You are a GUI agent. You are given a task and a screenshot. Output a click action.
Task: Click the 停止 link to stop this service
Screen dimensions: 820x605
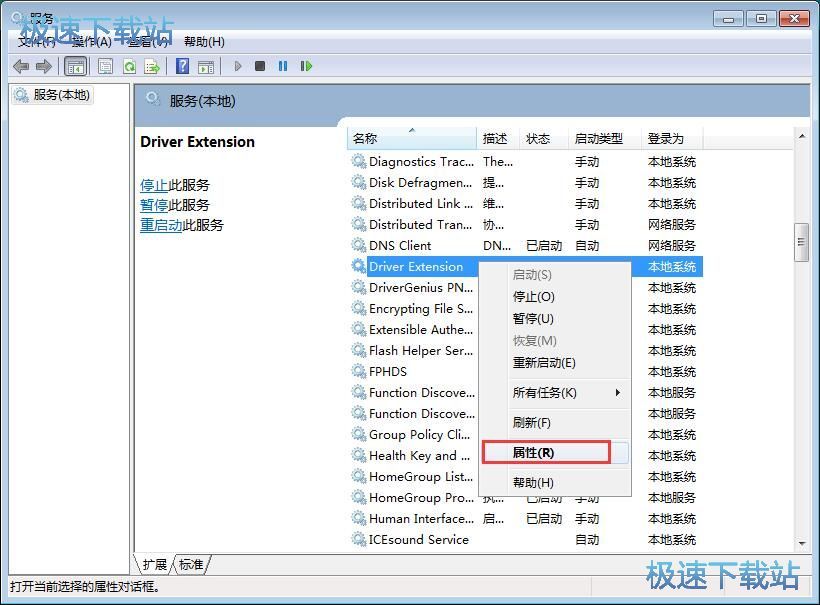click(x=154, y=185)
